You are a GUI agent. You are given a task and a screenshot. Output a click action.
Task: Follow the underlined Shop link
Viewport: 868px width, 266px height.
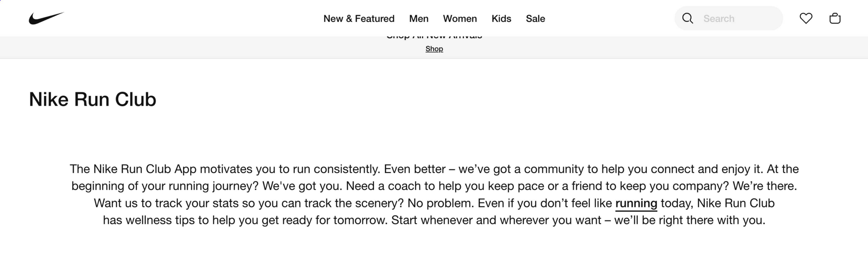click(434, 49)
